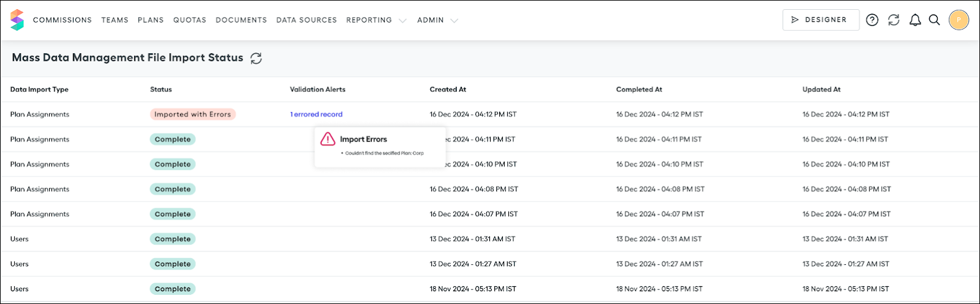Click Created At 16 Dec 2024 - 04:12 PM IST
980x304 pixels.
(x=473, y=115)
